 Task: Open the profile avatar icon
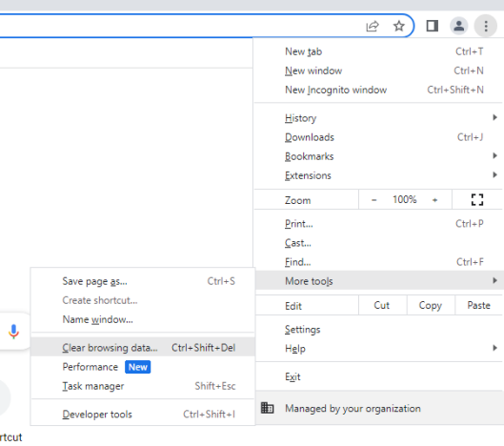[x=458, y=26]
